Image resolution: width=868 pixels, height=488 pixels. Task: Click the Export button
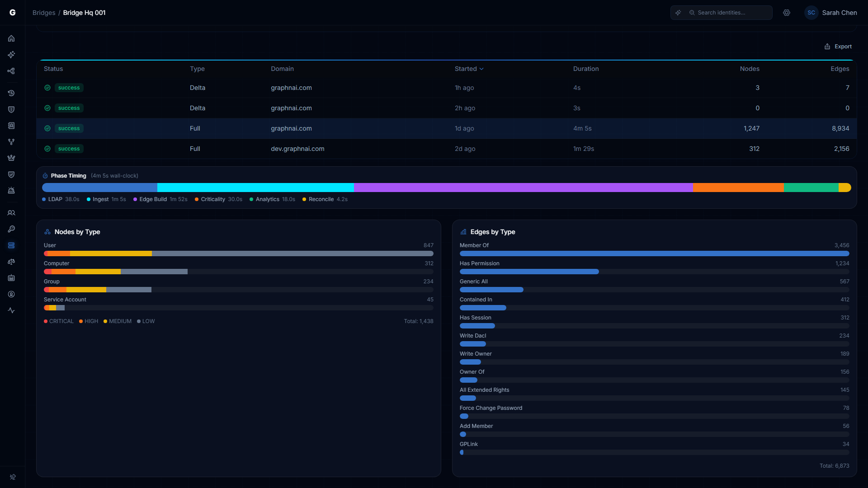[x=839, y=46]
